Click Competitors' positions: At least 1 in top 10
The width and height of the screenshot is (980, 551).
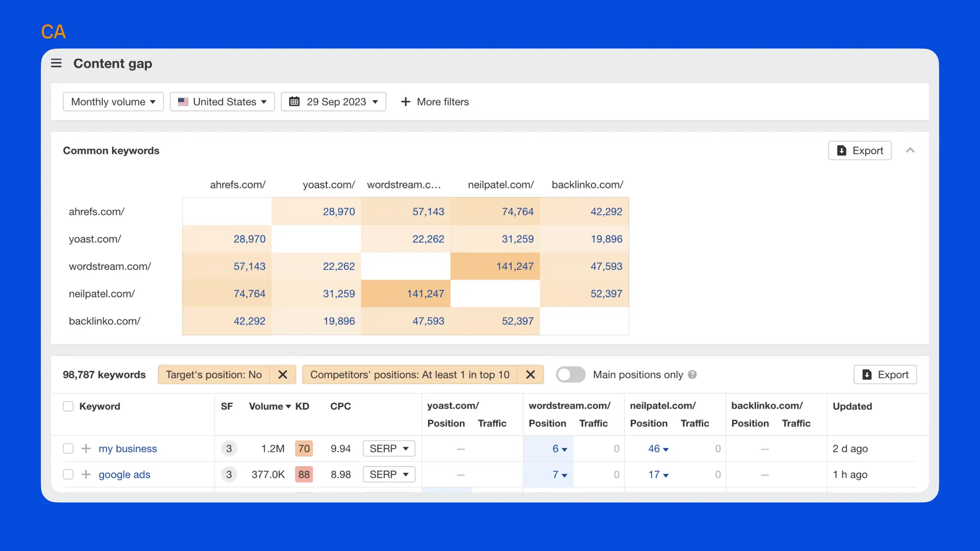coord(410,375)
